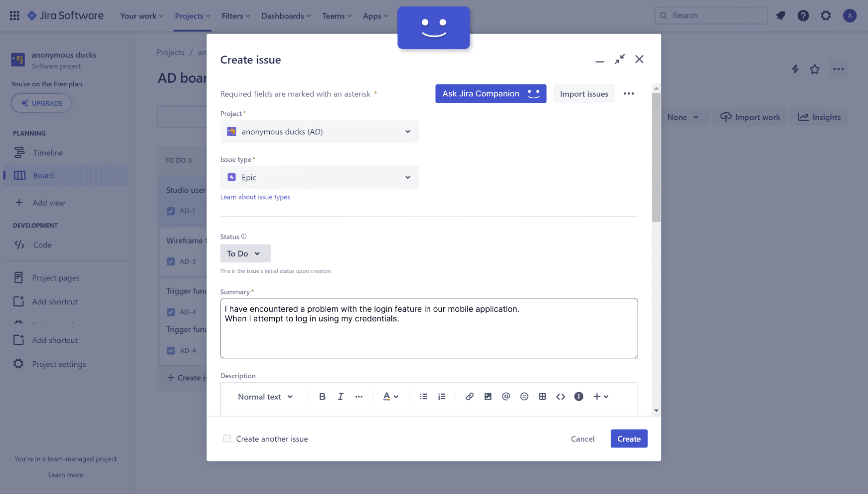868x494 pixels.
Task: Open the Projects menu
Action: pos(192,16)
